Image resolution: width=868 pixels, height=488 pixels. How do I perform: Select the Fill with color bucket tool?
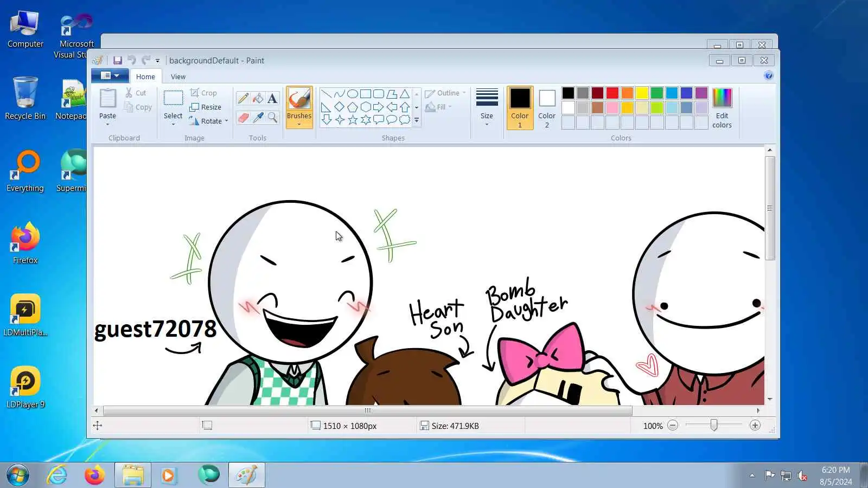coord(258,98)
